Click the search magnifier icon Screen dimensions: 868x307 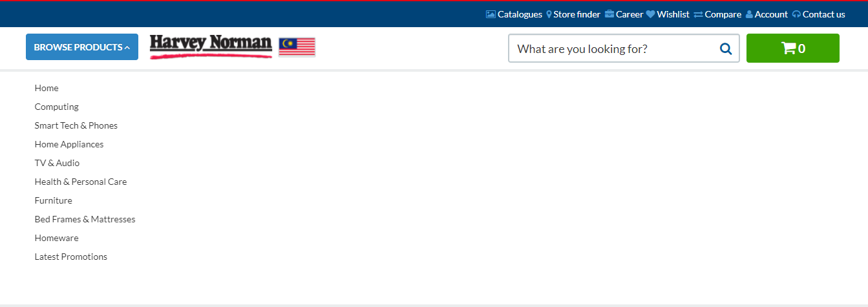(726, 48)
